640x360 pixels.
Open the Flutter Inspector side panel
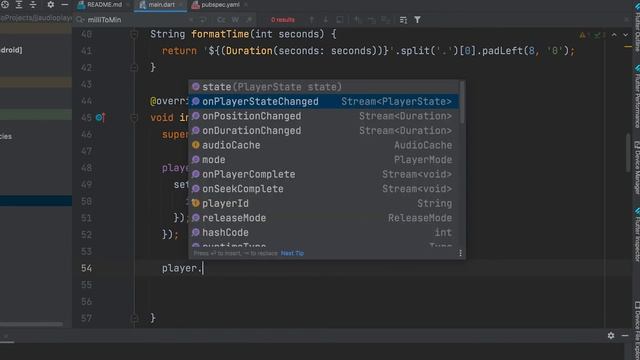[x=637, y=235]
